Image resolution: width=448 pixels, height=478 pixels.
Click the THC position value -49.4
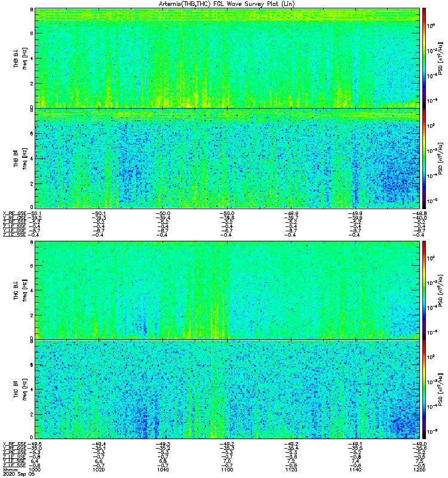99,444
